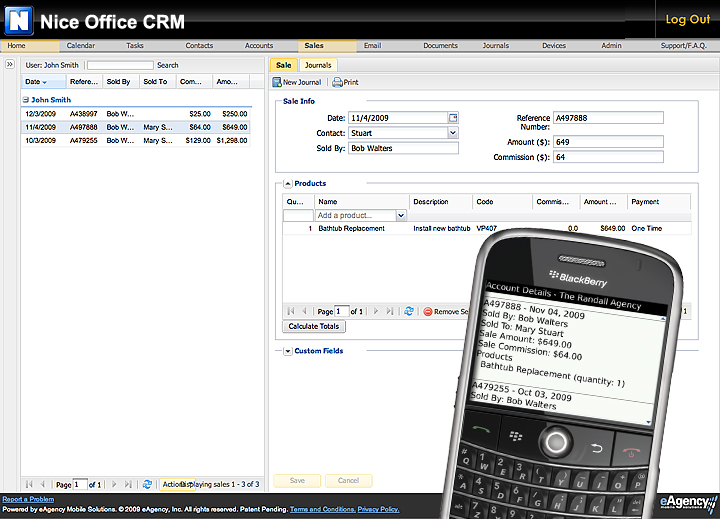Open the Support/F.A.Q. menu

tap(684, 45)
